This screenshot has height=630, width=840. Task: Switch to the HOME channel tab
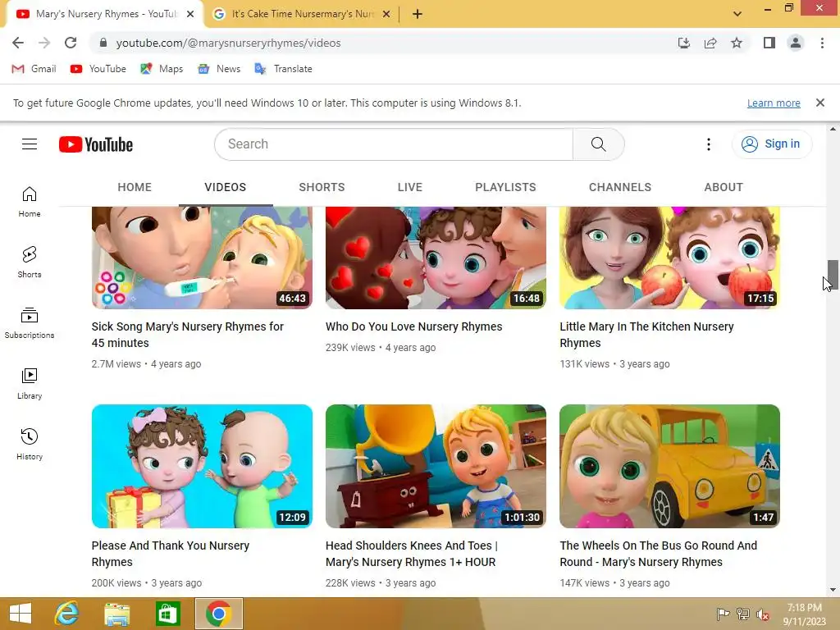(x=135, y=187)
